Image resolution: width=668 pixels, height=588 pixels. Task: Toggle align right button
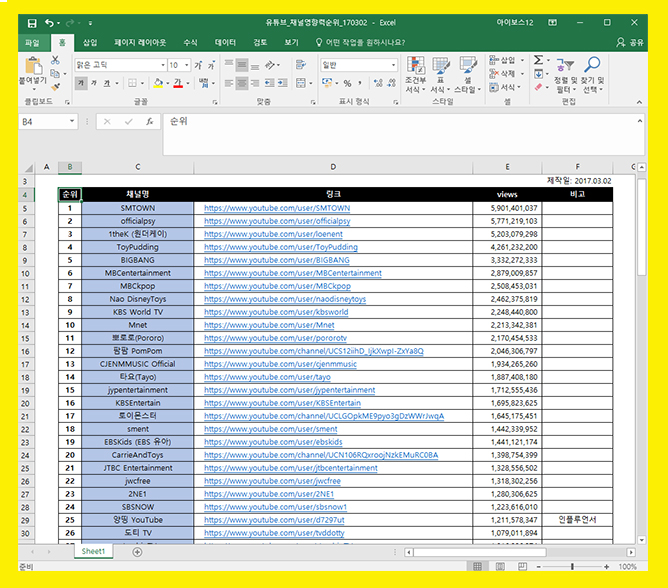pyautogui.click(x=255, y=83)
